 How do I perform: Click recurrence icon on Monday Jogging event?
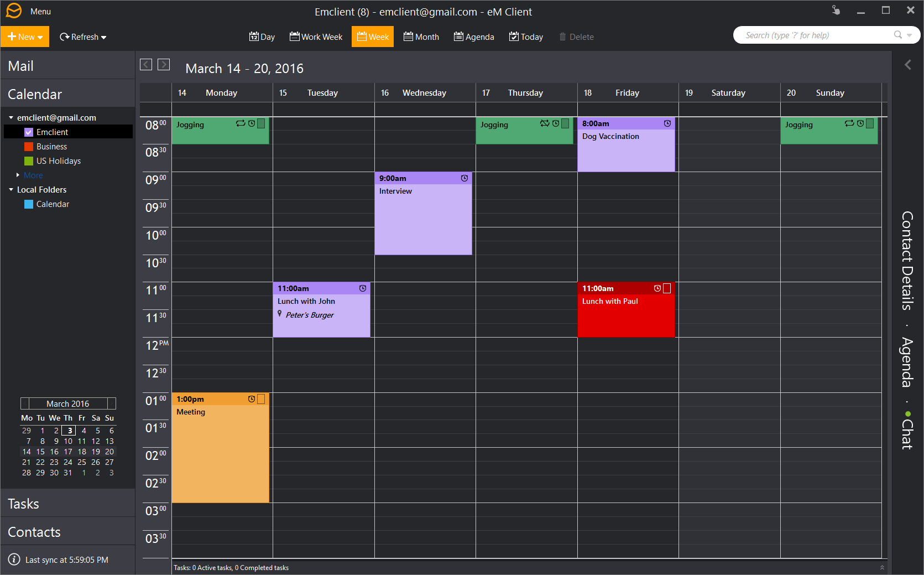pyautogui.click(x=241, y=123)
